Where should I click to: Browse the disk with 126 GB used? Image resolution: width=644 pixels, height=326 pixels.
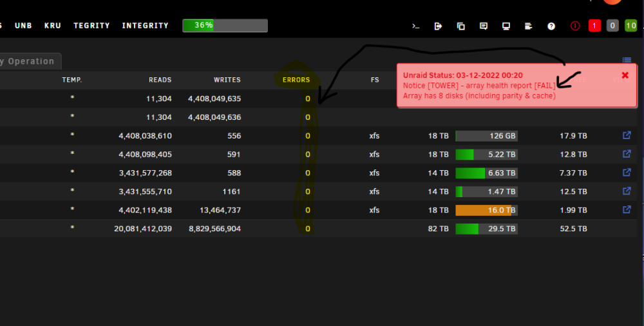[627, 135]
